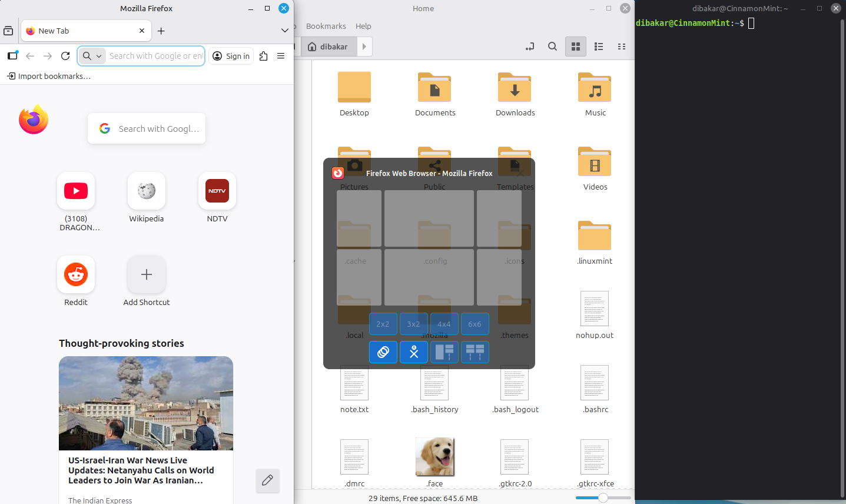This screenshot has height=504, width=846.
Task: Select the .linuxmint folder
Action: [595, 243]
